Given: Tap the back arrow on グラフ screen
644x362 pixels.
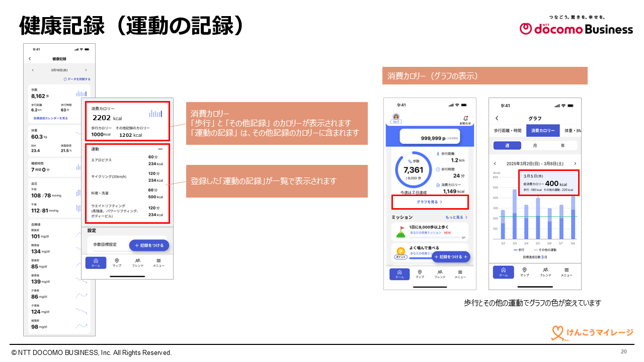Looking at the screenshot, I should 497,118.
